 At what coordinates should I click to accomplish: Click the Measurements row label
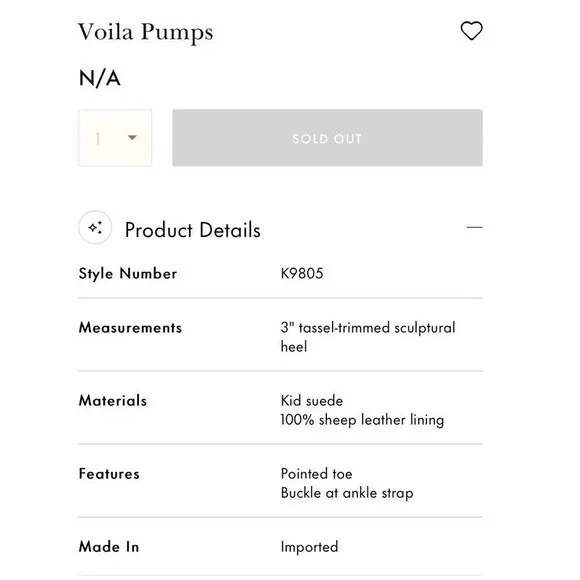pyautogui.click(x=130, y=328)
